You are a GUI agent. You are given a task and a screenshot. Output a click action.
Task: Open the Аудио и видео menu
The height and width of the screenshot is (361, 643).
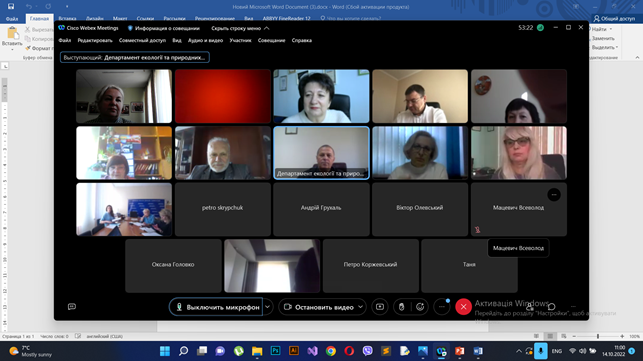click(x=205, y=40)
